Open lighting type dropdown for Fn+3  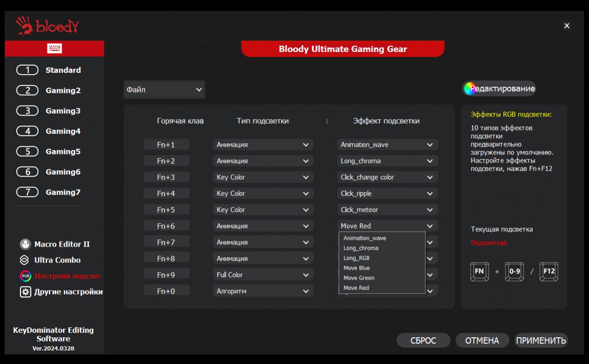pyautogui.click(x=263, y=177)
